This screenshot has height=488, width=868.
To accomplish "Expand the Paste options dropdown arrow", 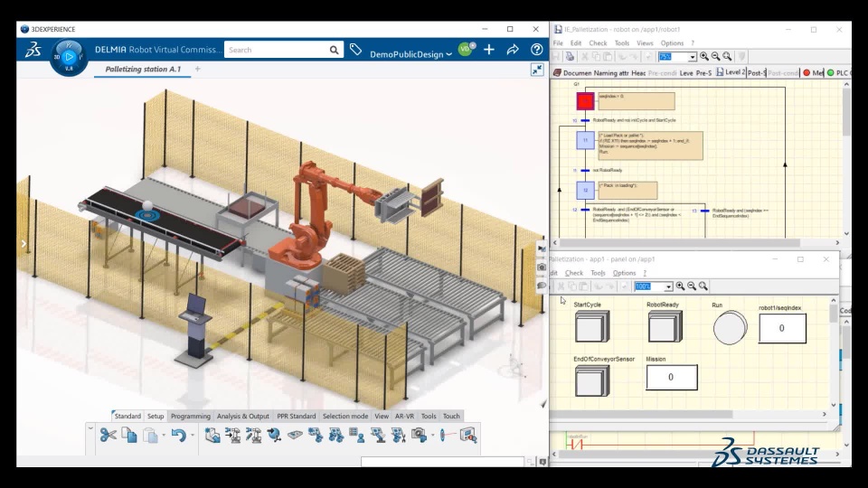I will coord(164,436).
